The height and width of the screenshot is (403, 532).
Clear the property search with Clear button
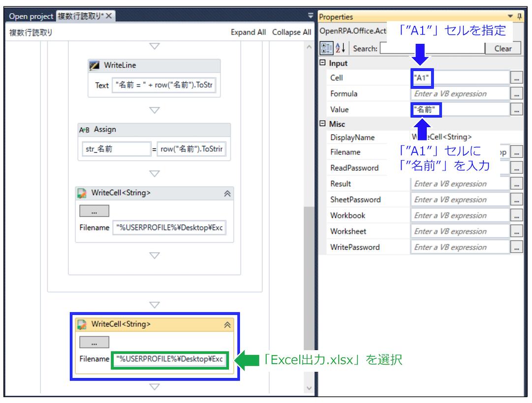pos(503,49)
